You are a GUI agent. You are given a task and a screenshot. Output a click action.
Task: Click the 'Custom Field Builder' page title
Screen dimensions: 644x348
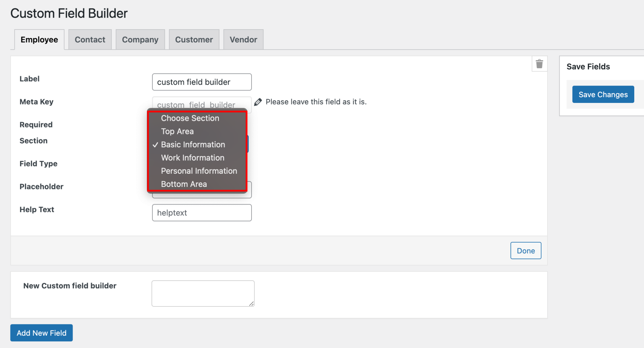point(69,14)
